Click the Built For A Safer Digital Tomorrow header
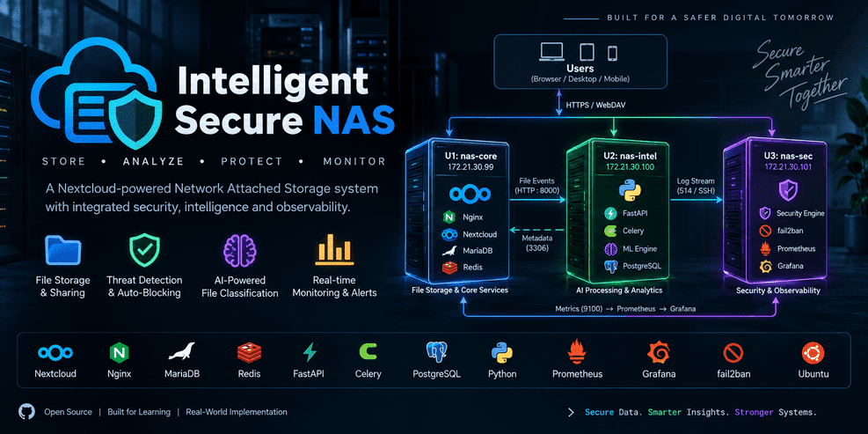This screenshot has height=434, width=868. [x=720, y=18]
